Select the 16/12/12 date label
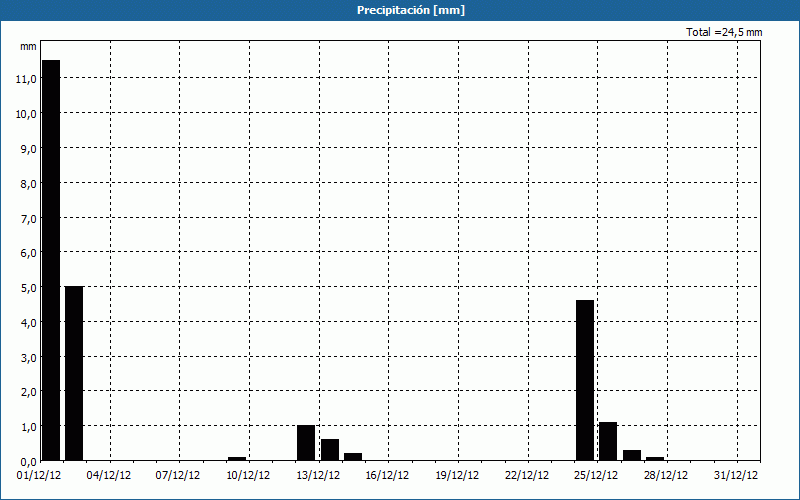The width and height of the screenshot is (800, 500). pos(387,476)
